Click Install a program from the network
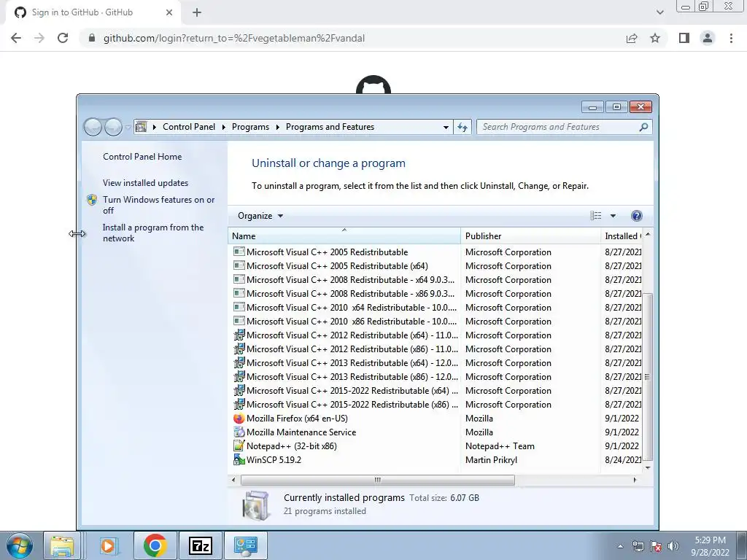The height and width of the screenshot is (560, 747). (x=153, y=233)
